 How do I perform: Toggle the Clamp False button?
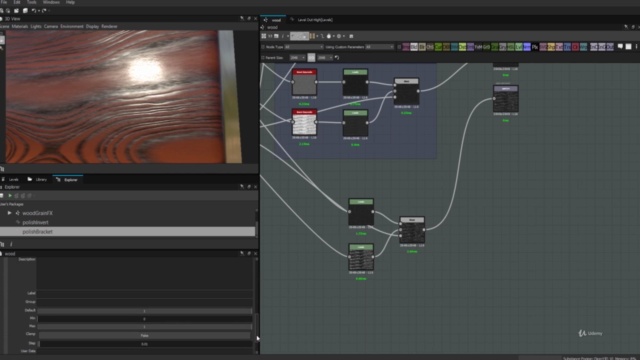coord(144,335)
